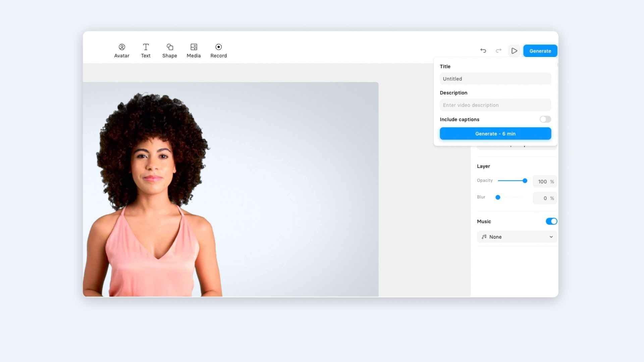Viewport: 644px width, 362px height.
Task: Open the Media tool panel
Action: 193,50
